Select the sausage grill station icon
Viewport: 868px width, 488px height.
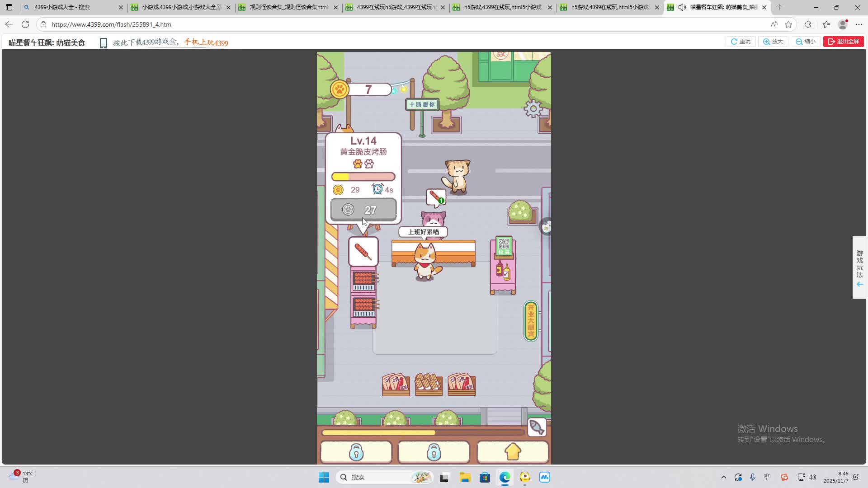(363, 251)
